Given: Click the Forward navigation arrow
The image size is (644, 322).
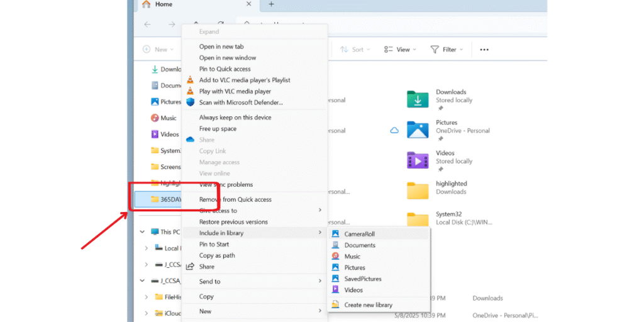Looking at the screenshot, I should (172, 25).
